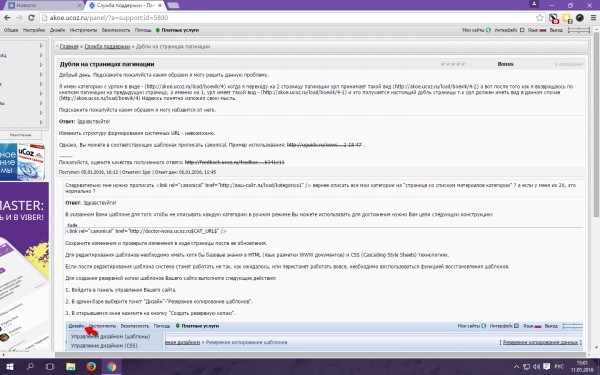Open the taskbar clock showing 15:01

pyautogui.click(x=582, y=367)
